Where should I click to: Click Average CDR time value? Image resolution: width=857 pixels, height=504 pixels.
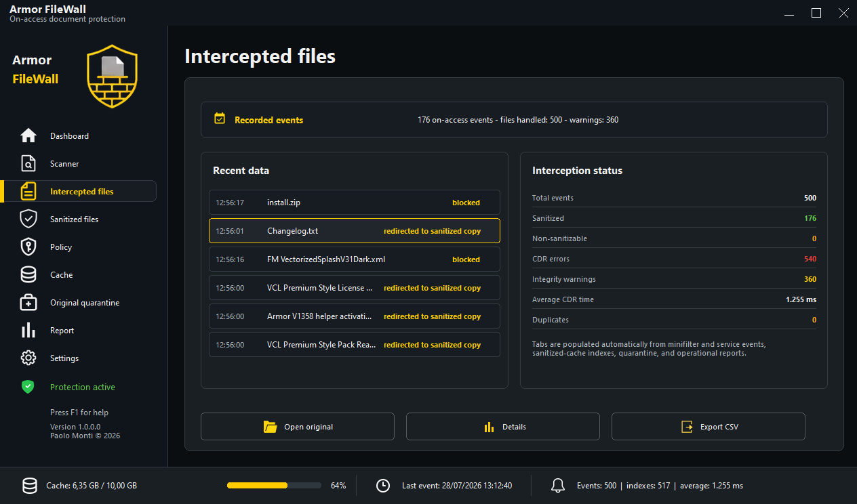pyautogui.click(x=801, y=299)
